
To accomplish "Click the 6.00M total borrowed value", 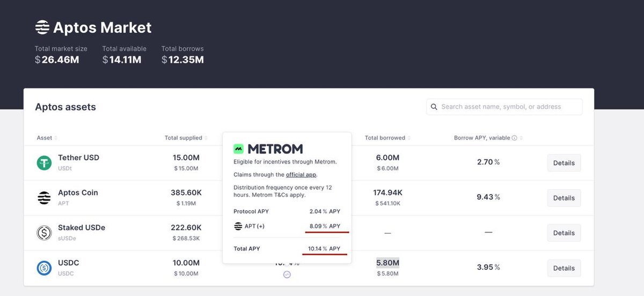I will (x=387, y=158).
